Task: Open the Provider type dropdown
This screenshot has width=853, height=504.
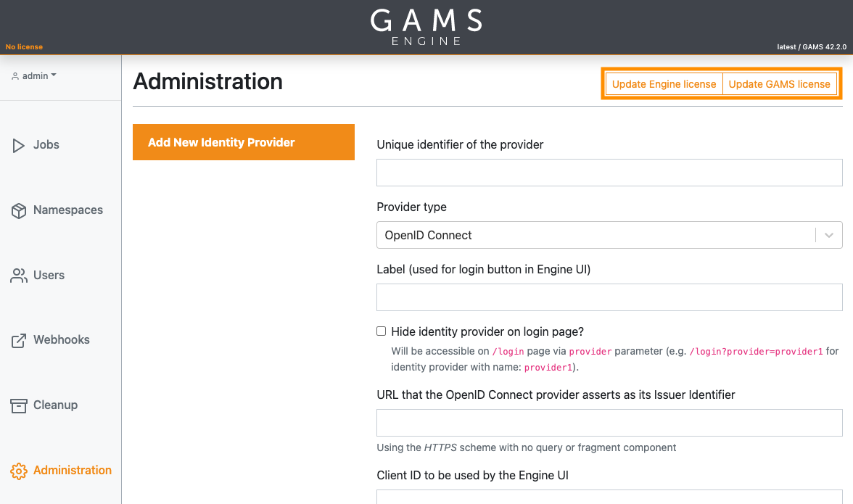Action: pos(609,235)
